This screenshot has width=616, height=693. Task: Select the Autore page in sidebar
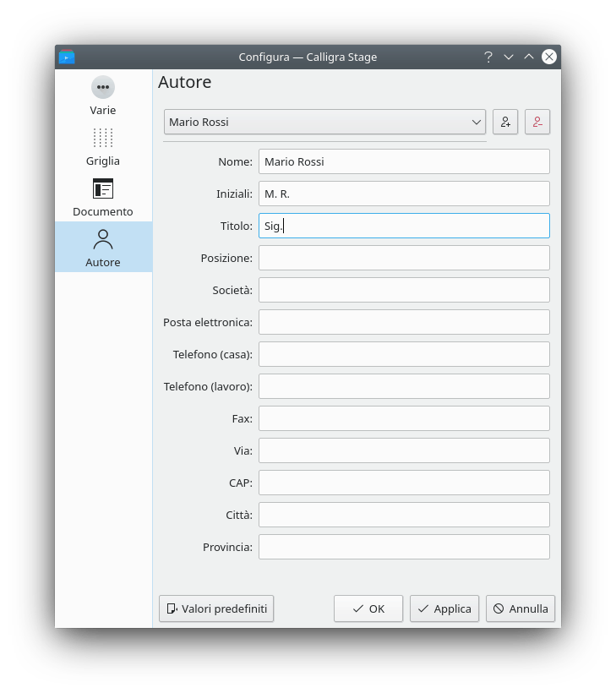point(103,248)
